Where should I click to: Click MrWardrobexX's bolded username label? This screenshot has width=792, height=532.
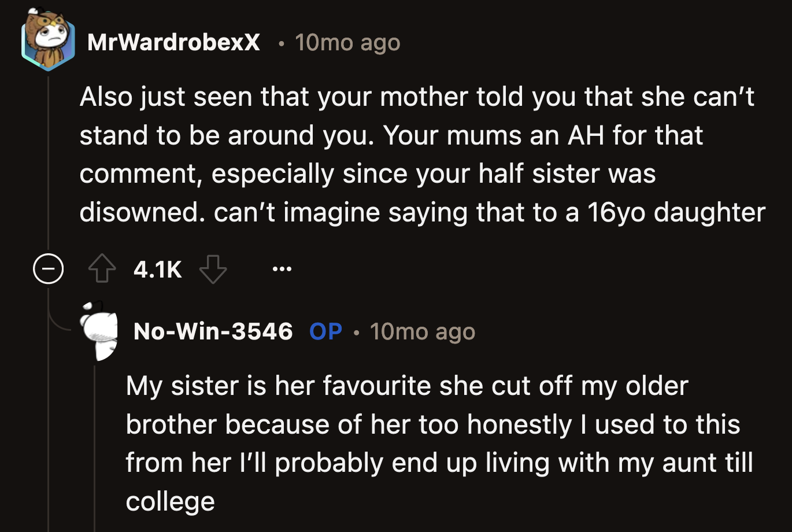point(173,42)
